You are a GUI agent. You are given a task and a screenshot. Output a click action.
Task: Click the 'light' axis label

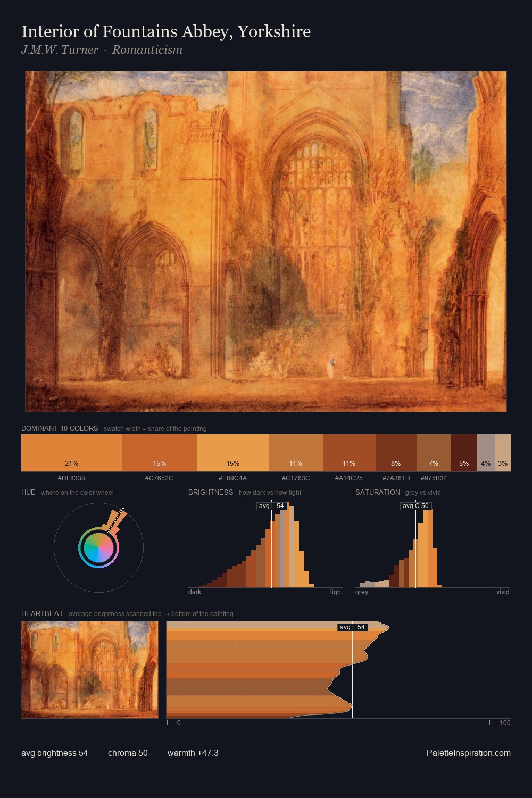(x=336, y=592)
